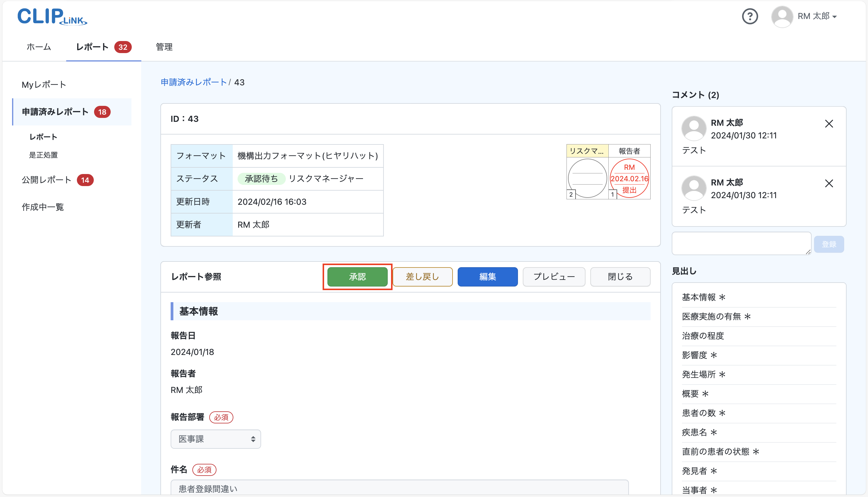Click the 報告者 stamp seal image
This screenshot has height=497, width=868.
tap(630, 179)
